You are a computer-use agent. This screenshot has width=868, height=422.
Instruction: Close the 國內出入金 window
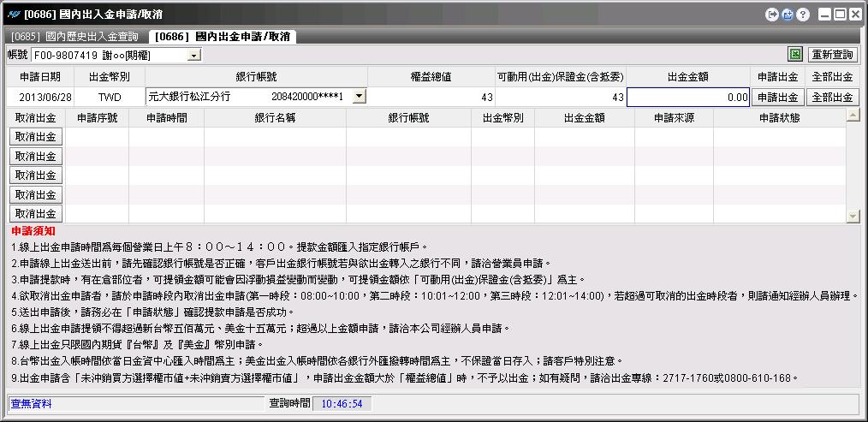[854, 15]
